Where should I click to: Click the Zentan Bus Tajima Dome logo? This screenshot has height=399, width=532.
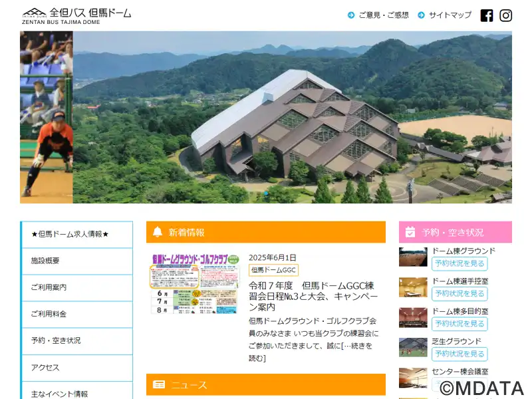coord(76,16)
